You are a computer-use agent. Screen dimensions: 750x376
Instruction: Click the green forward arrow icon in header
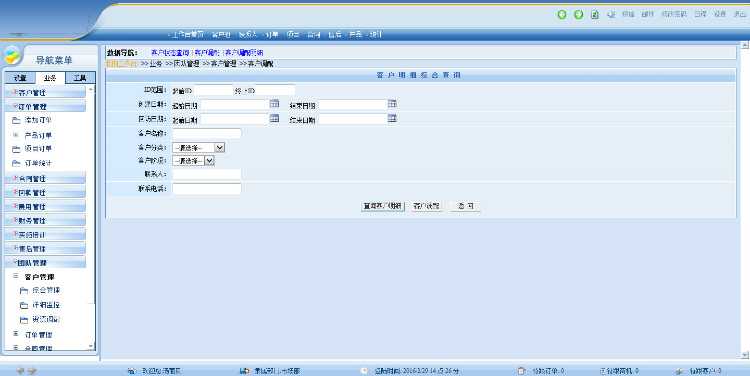click(578, 15)
